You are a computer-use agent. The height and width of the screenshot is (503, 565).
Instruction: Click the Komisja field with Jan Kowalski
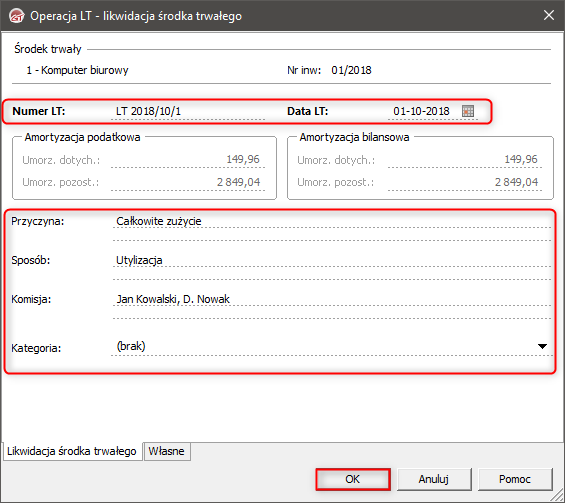pos(332,299)
